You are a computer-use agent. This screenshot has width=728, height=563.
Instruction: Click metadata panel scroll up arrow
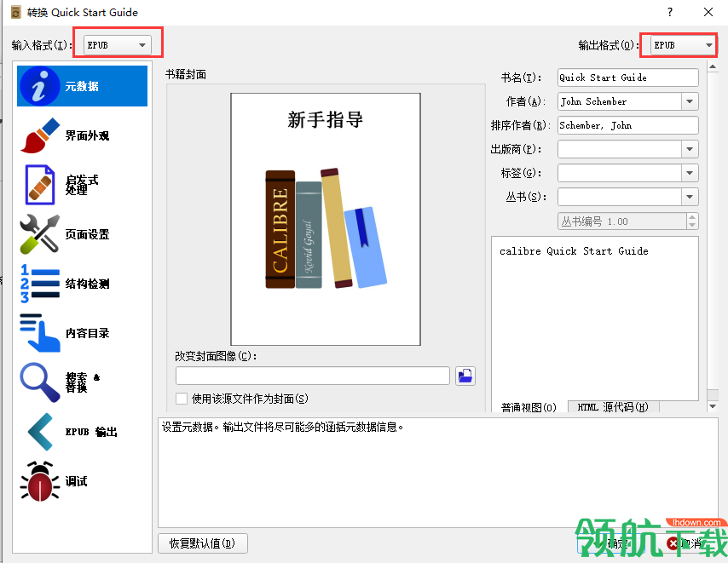(x=713, y=67)
